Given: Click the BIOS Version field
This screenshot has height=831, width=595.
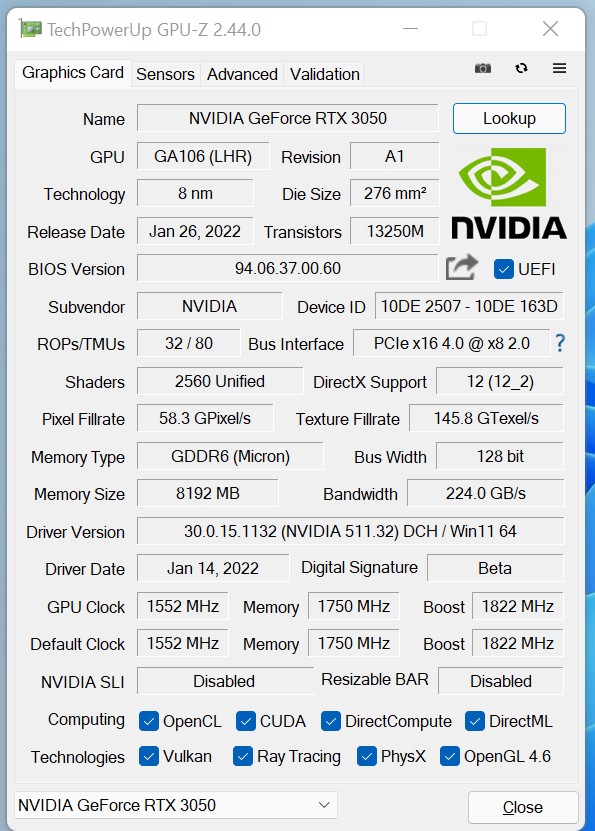Looking at the screenshot, I should [x=288, y=268].
